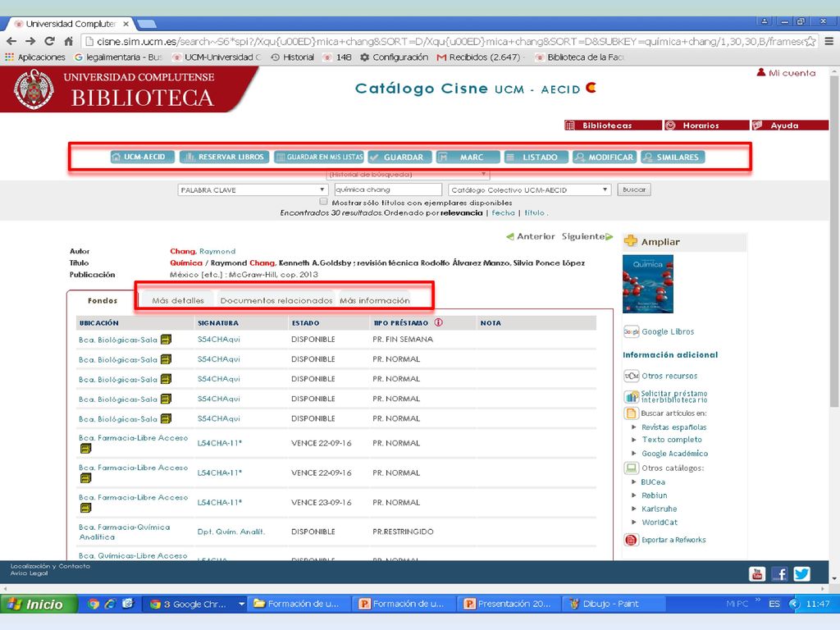Open the Catálogo Colectivo UCM-AECID dropdown
The height and width of the screenshot is (630, 840).
coord(529,189)
